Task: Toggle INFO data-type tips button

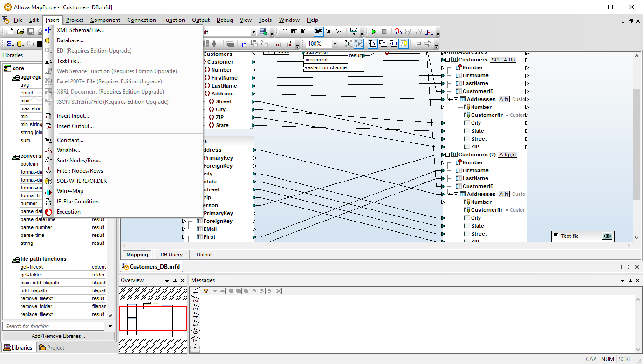Action: pos(404,44)
